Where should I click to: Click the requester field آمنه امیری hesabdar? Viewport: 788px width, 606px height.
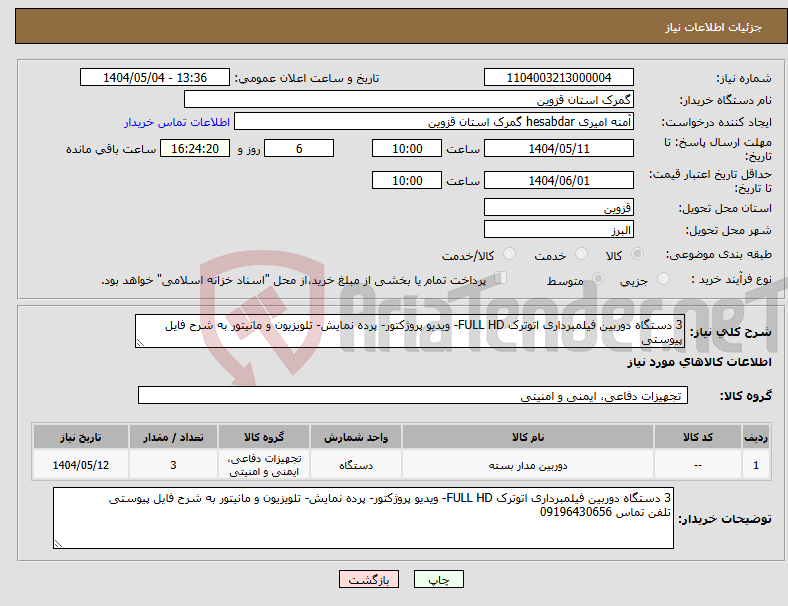coord(434,122)
